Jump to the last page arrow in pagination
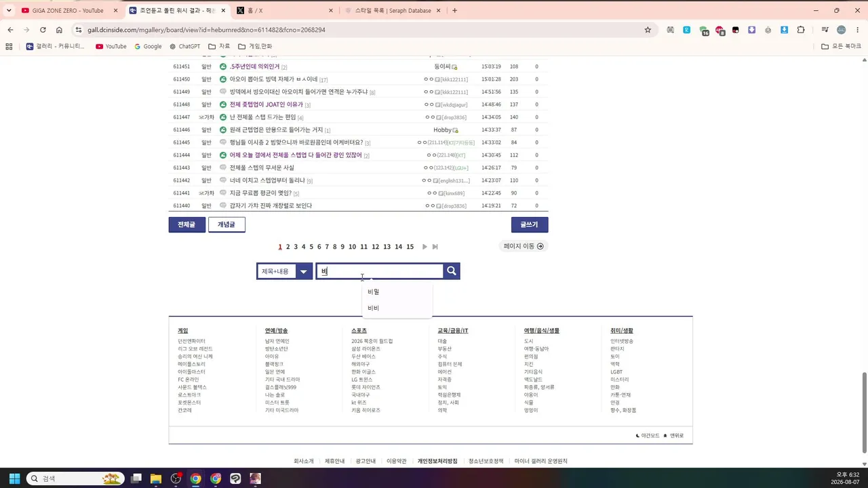 435,247
